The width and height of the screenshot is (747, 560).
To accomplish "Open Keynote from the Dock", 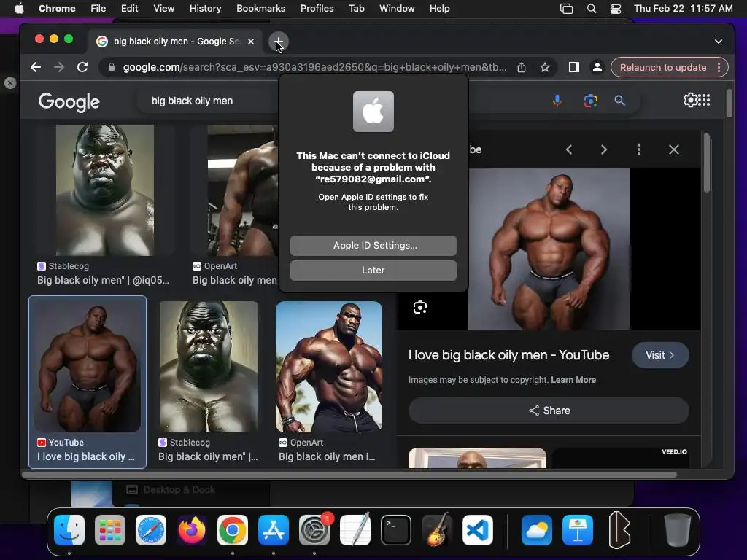I will click(578, 530).
